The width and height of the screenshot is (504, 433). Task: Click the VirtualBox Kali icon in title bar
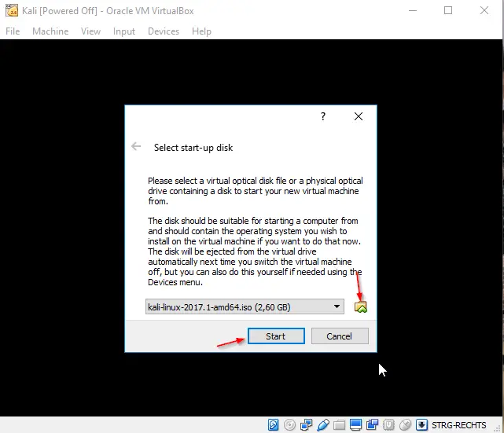coord(12,10)
